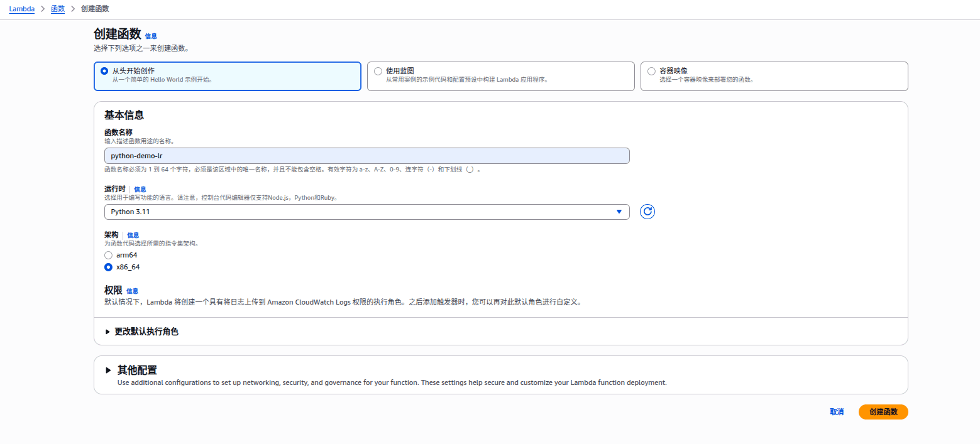
Task: Open the 函数 breadcrumb link
Action: click(57, 9)
